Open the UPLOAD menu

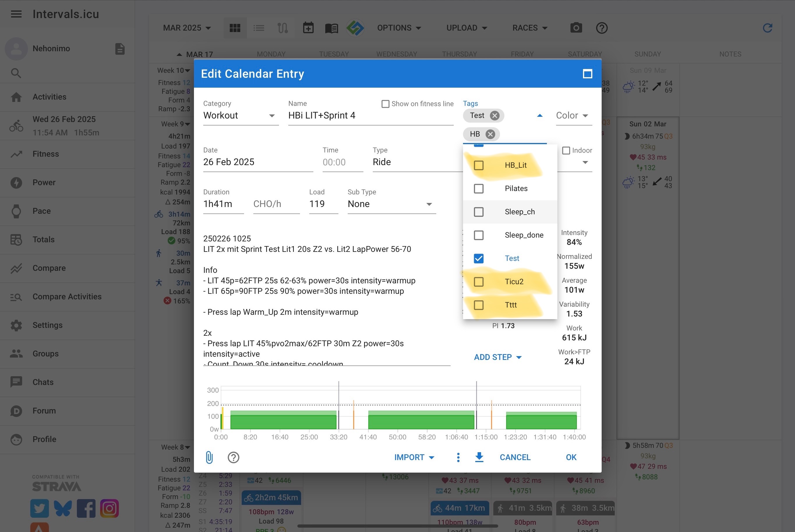coord(467,28)
